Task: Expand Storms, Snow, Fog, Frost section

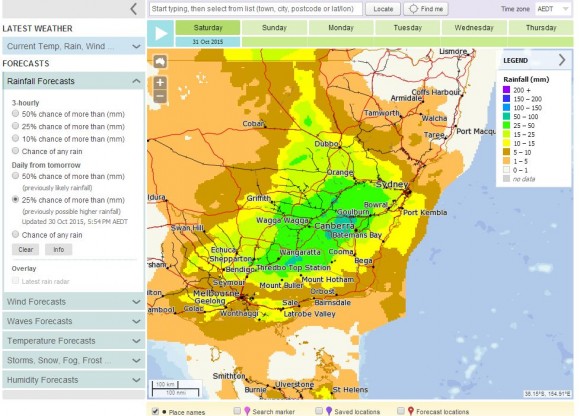Action: [x=74, y=361]
